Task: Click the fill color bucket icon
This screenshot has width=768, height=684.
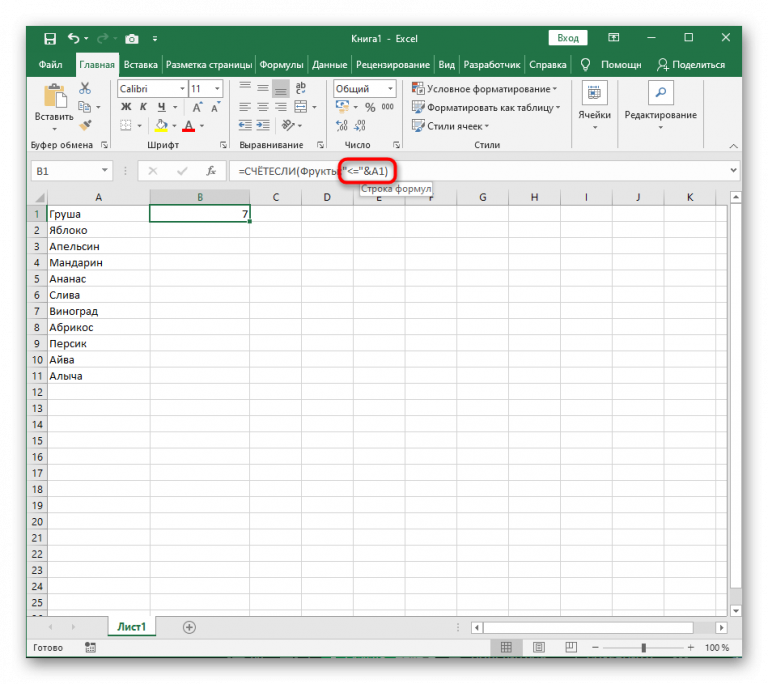Action: [x=163, y=126]
